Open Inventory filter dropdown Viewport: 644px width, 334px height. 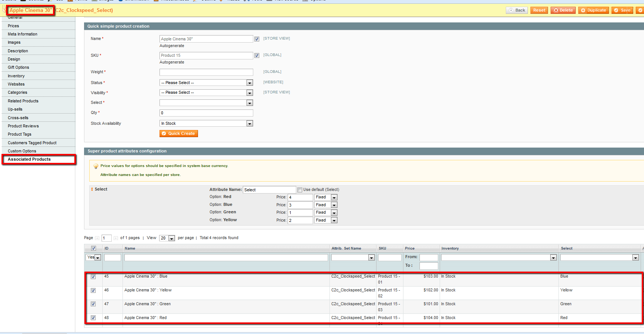click(499, 257)
